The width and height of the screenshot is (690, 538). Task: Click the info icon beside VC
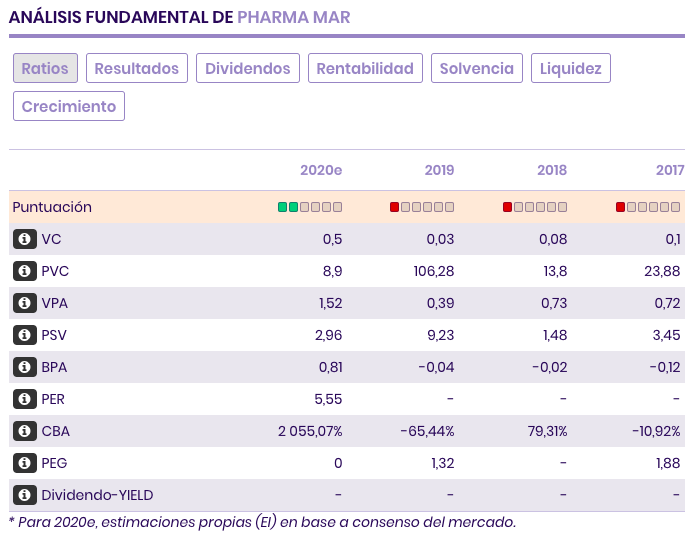[x=24, y=239]
